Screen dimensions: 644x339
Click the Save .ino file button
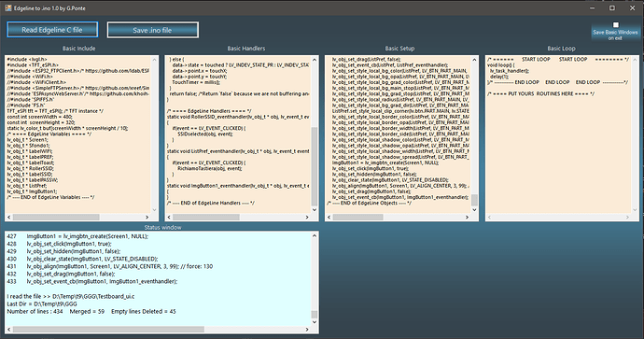(x=152, y=30)
